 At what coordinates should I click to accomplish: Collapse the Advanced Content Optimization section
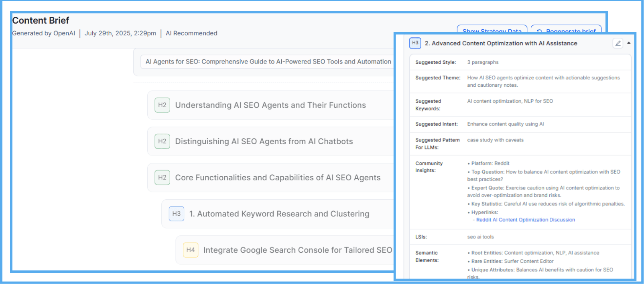pos(629,43)
